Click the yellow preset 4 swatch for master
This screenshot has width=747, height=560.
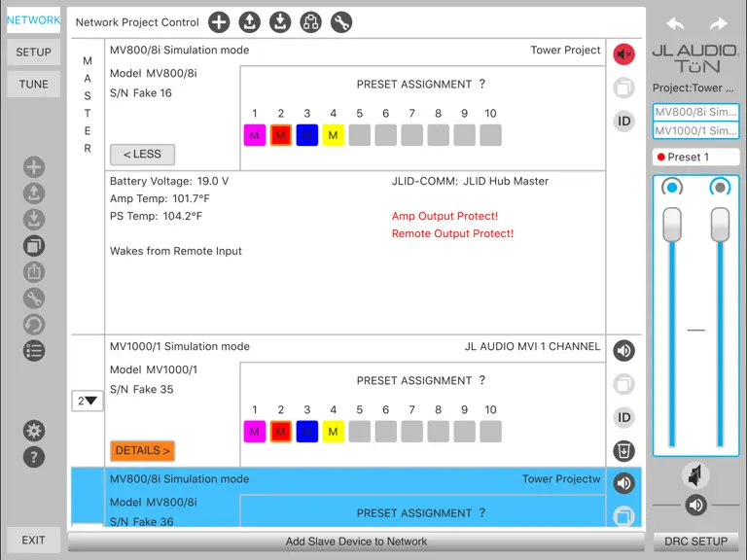tap(333, 135)
